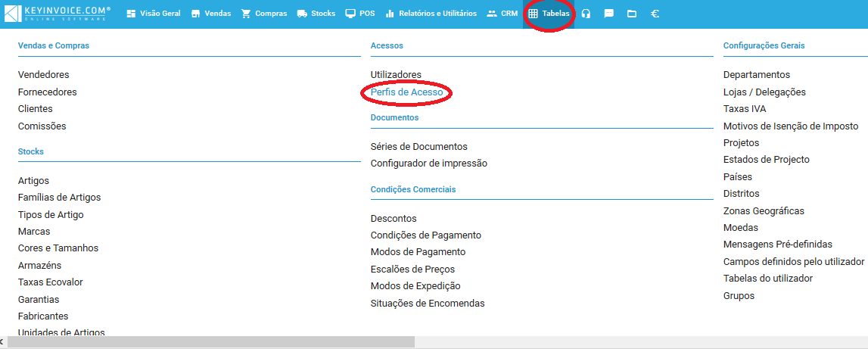Open Condições de Pagamento
Viewport: 868px width, 349px height.
(x=426, y=235)
